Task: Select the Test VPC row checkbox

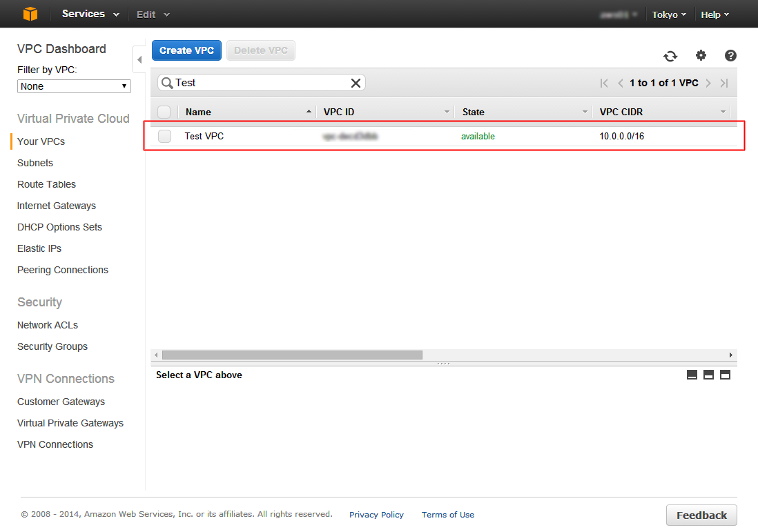Action: [x=164, y=136]
